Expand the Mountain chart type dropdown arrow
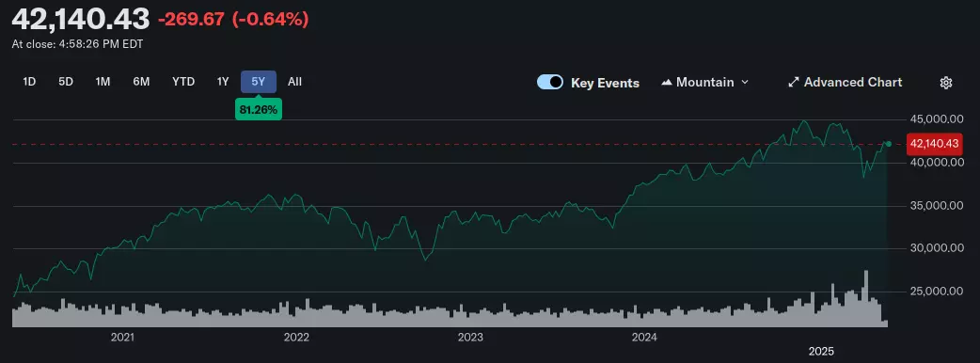 coord(744,83)
